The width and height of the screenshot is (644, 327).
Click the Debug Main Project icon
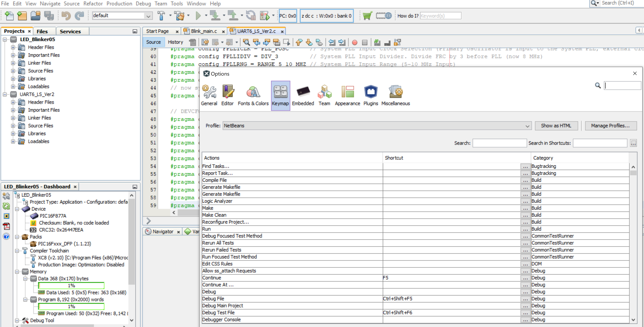click(265, 16)
